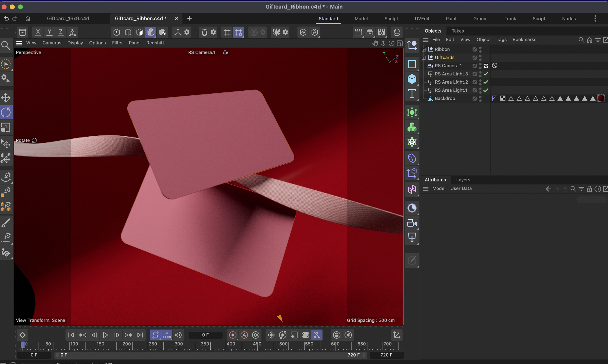Select the Scale tool in left toolbar
This screenshot has width=608, height=364.
(x=6, y=127)
